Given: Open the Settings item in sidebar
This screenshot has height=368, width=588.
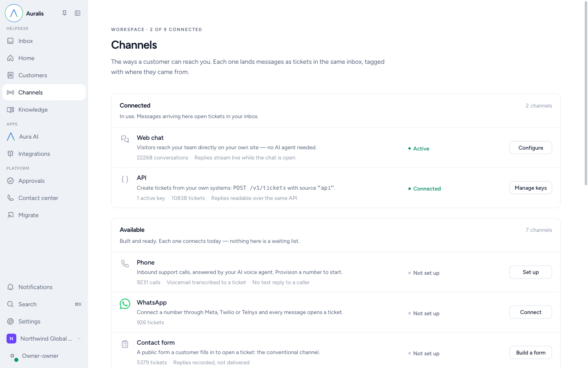Looking at the screenshot, I should click(44, 321).
